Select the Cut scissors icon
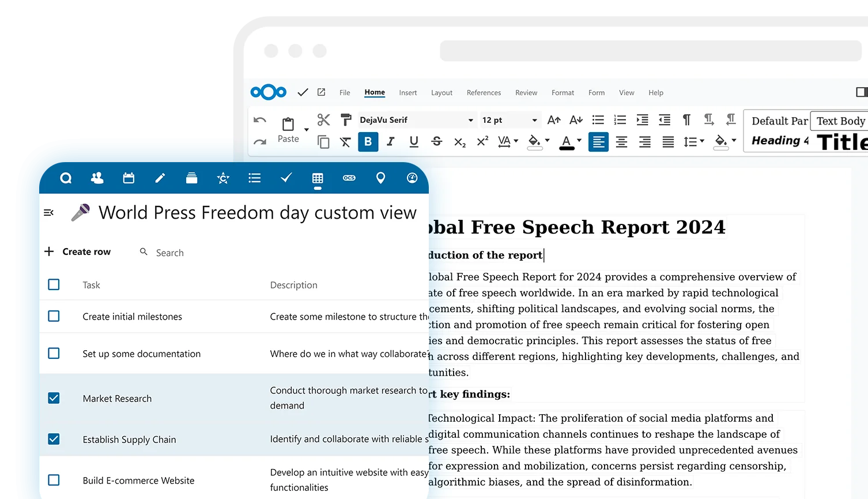Image resolution: width=868 pixels, height=499 pixels. 323,120
